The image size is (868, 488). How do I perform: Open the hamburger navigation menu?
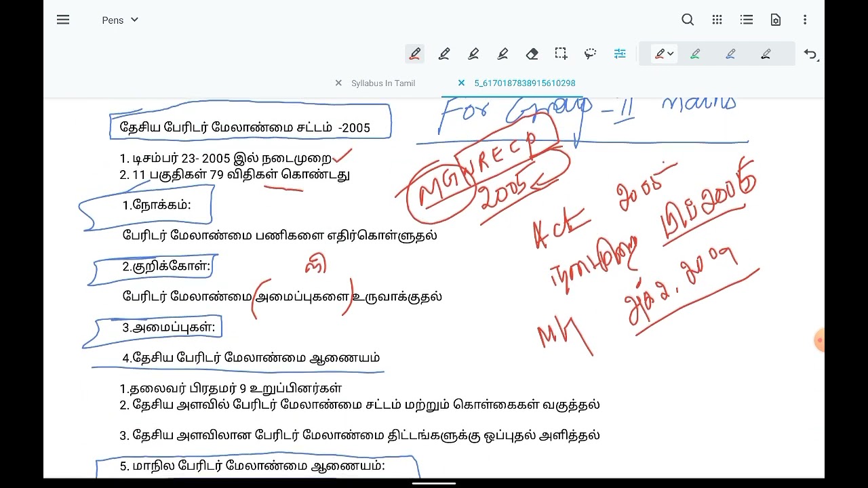pos(63,20)
